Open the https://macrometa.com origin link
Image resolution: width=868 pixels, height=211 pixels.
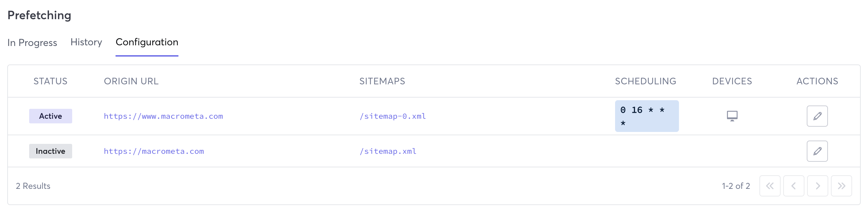154,151
